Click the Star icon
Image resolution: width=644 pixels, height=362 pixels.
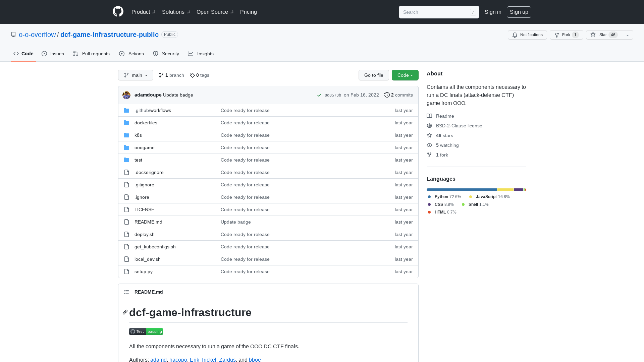coord(593,35)
